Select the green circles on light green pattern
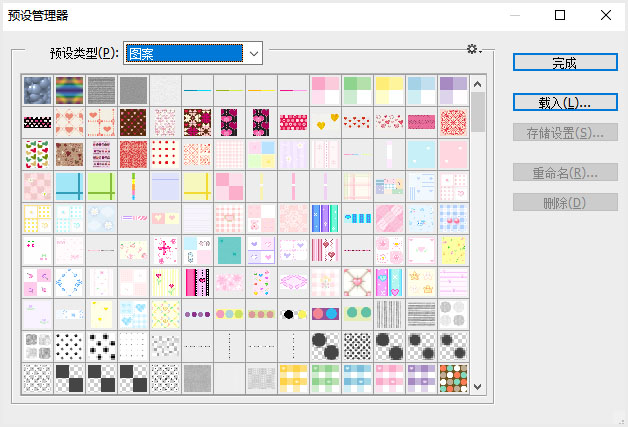Screen dimensions: 628x427 click(358, 315)
